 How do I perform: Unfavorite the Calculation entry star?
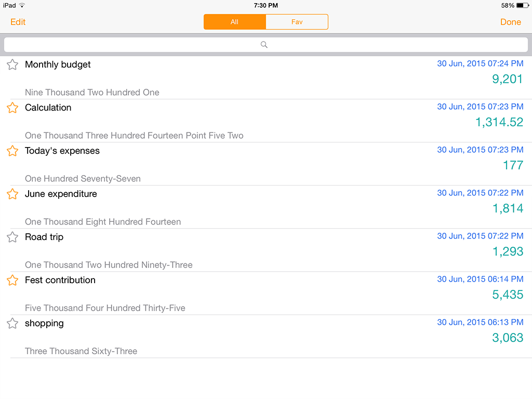(12, 108)
